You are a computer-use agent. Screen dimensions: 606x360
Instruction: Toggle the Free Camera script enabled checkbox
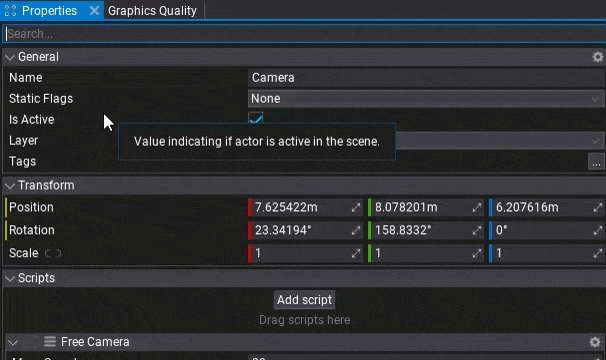[31, 342]
